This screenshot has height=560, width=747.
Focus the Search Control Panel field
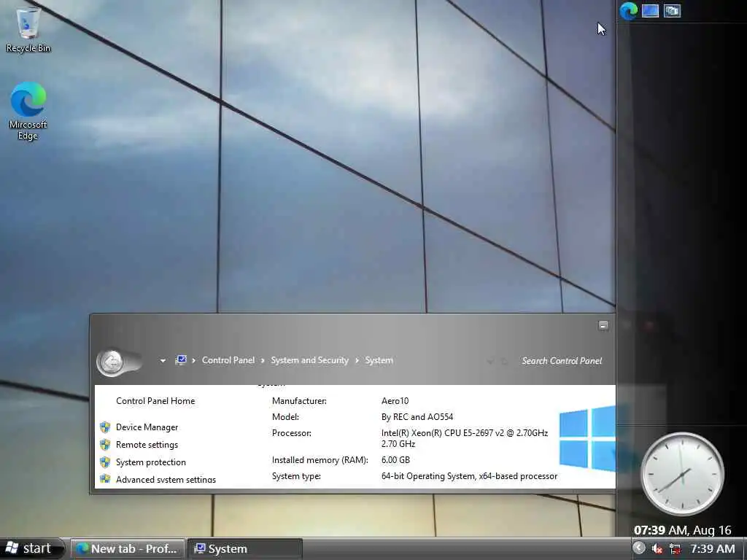[x=562, y=361]
